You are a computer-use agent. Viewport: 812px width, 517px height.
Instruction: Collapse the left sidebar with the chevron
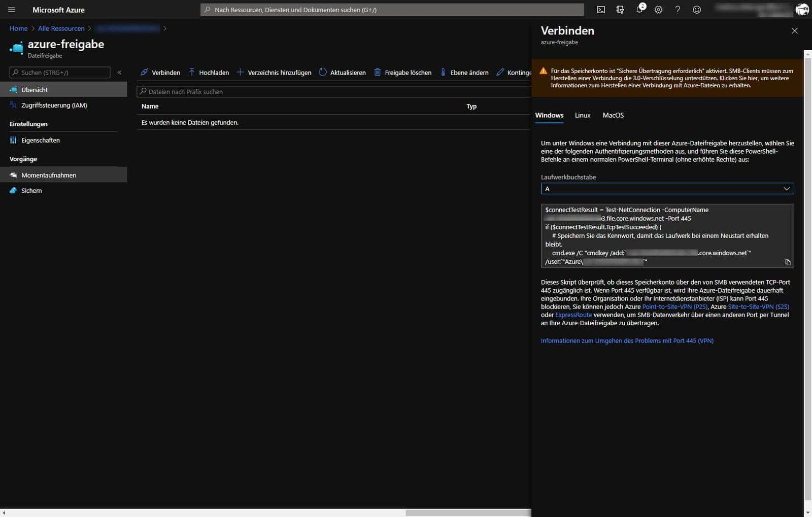[120, 72]
